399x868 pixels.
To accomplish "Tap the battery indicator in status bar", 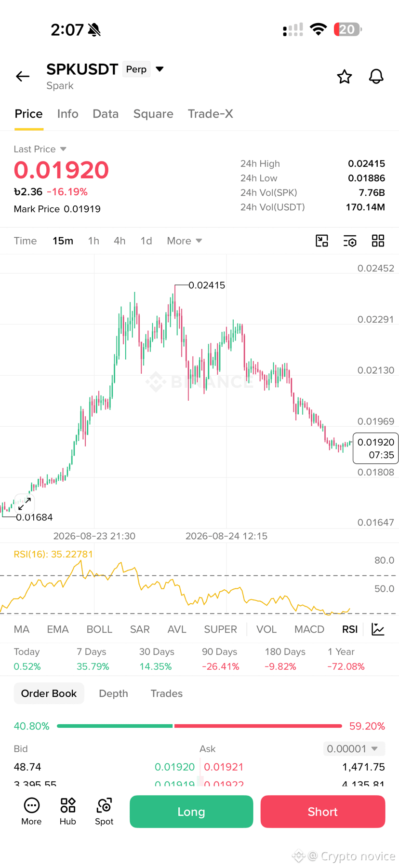I will (347, 29).
